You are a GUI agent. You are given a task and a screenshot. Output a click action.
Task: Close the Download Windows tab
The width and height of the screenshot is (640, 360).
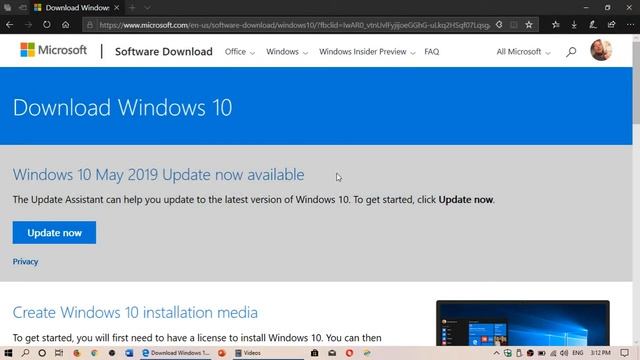[117, 8]
